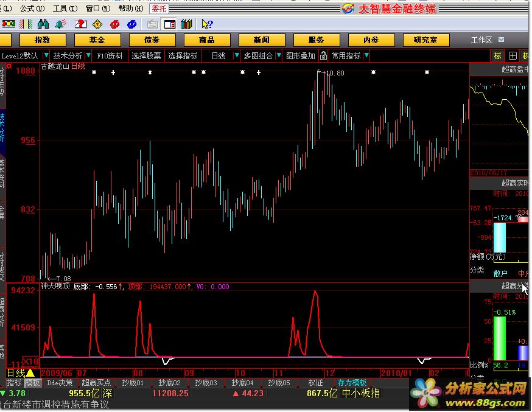The width and height of the screenshot is (532, 412).
Task: Expand the 技术分析 dropdown arrow
Action: click(x=88, y=55)
